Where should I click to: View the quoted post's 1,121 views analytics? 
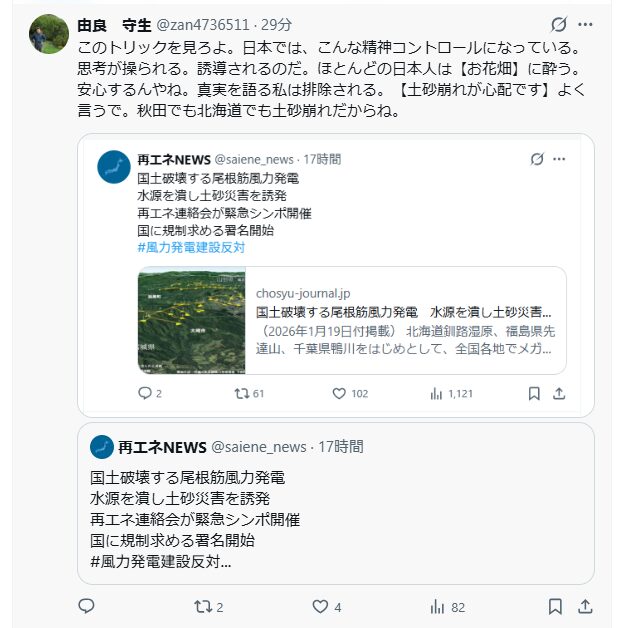(x=436, y=394)
